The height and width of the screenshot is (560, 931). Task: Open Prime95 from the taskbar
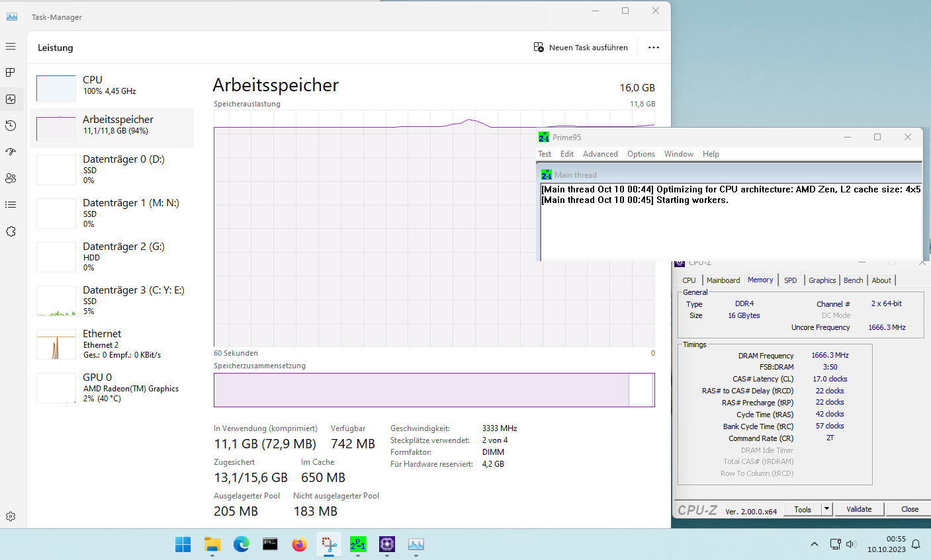click(358, 544)
